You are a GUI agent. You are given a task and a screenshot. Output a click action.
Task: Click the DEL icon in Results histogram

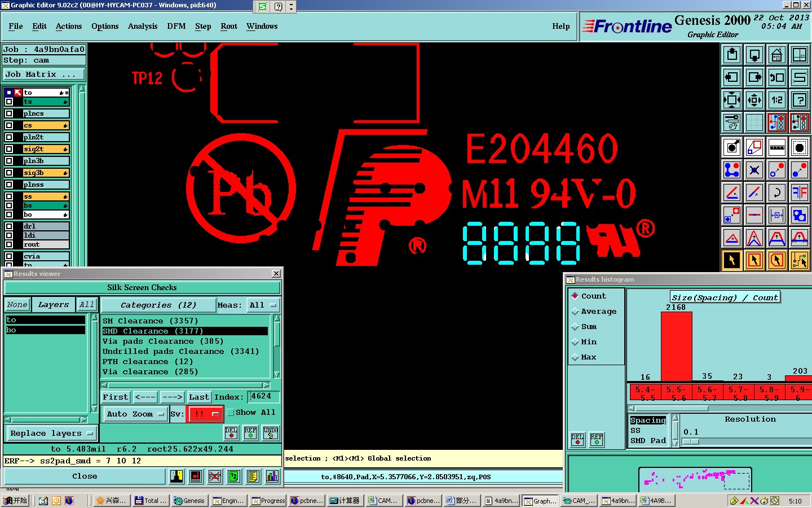577,440
